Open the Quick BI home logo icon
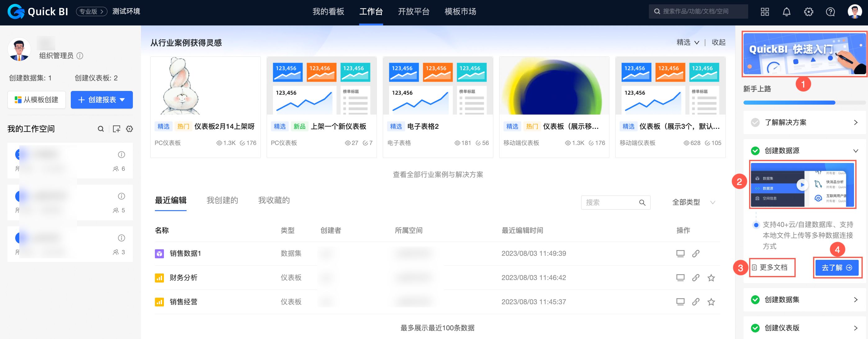 pyautogui.click(x=16, y=12)
